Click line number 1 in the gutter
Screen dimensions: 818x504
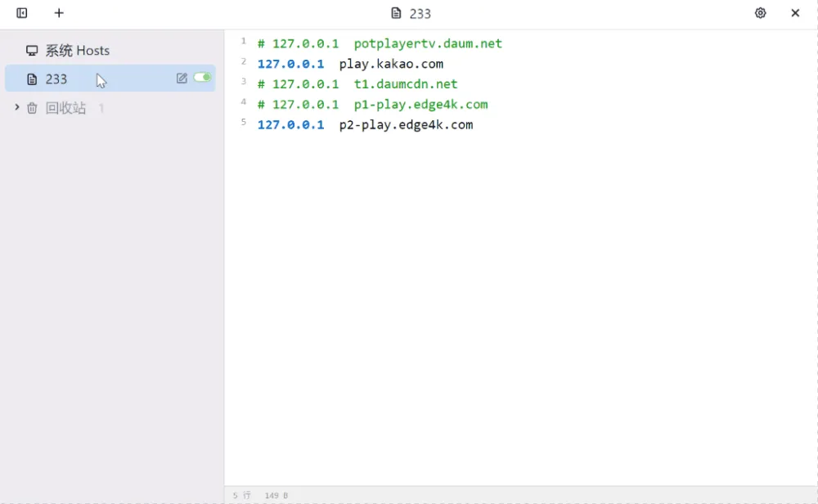(244, 41)
